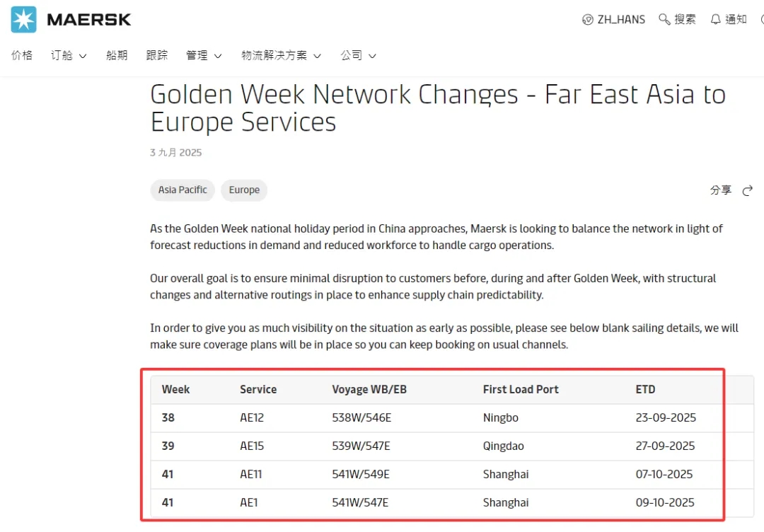
Task: Click the AE12 service table cell
Action: (252, 417)
